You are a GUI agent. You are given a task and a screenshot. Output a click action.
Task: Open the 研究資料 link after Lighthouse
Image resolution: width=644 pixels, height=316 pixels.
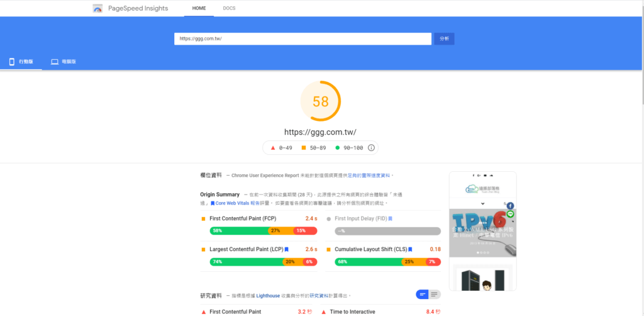[319, 295]
